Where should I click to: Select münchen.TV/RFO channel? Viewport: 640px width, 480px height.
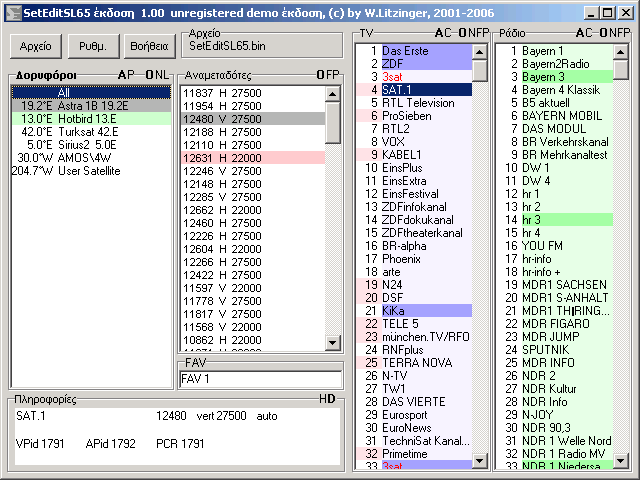pos(414,337)
